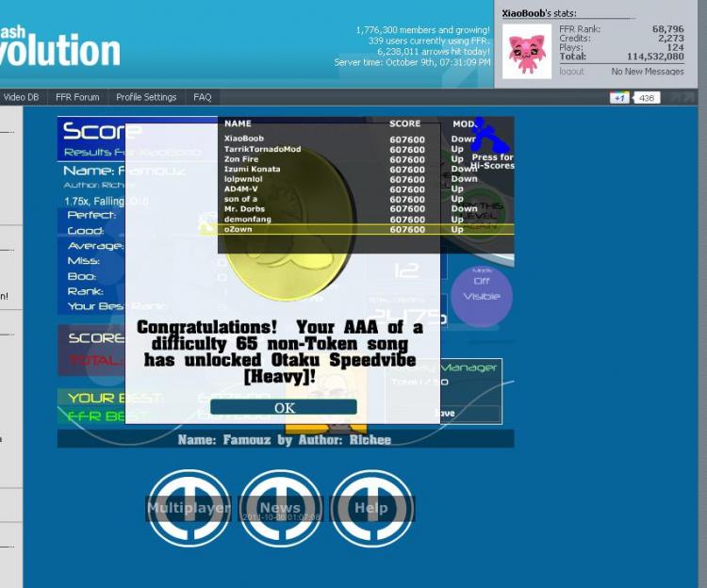Go to Profile Settings

click(x=146, y=97)
